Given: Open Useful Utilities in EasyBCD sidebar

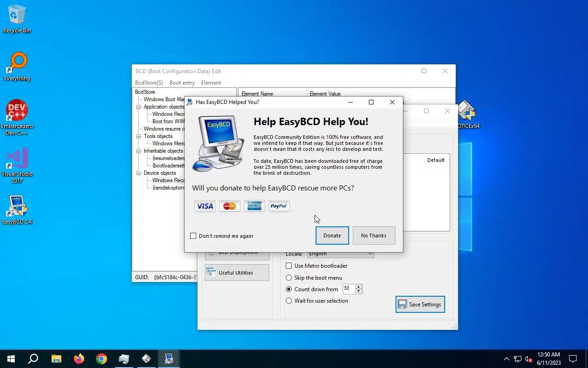Looking at the screenshot, I should 237,273.
